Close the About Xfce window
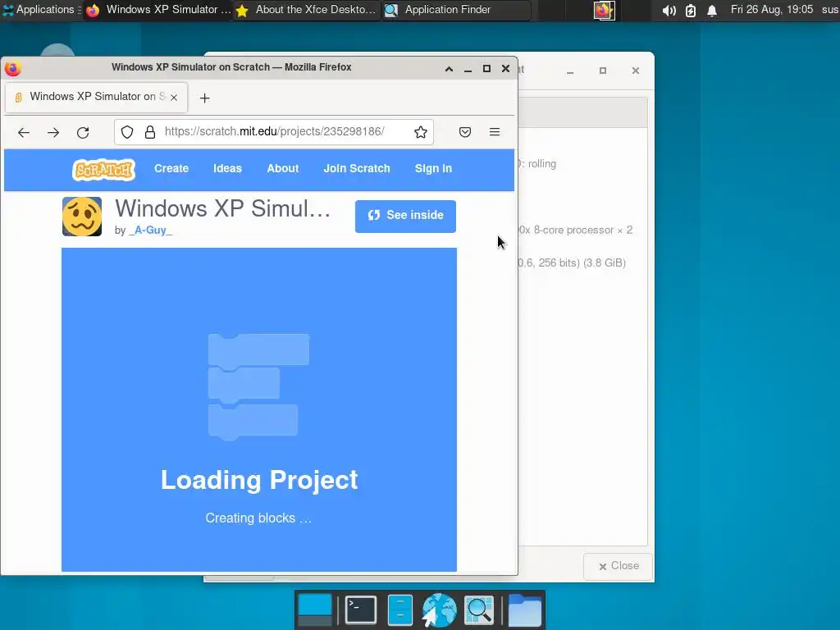Screen dimensions: 840x630 pyautogui.click(x=636, y=71)
